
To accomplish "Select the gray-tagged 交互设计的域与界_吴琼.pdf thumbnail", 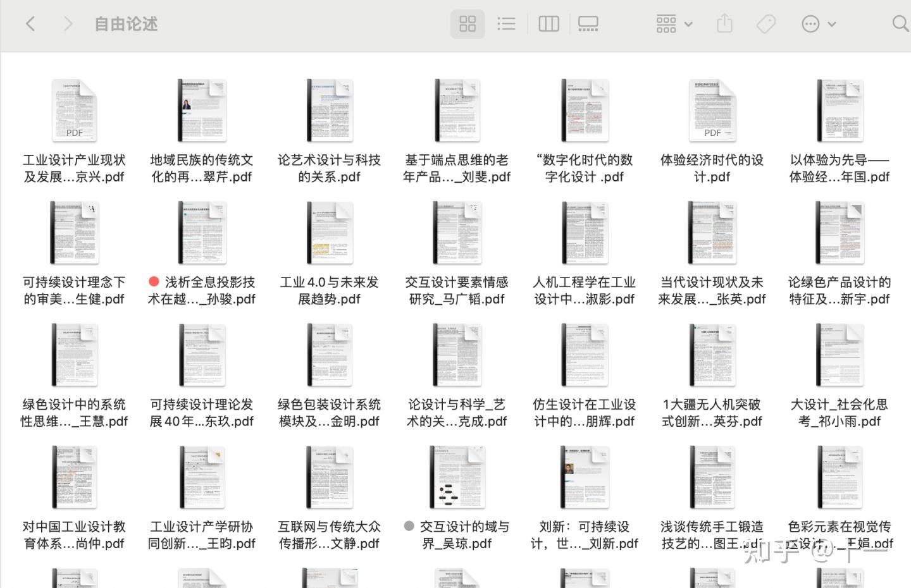I will pyautogui.click(x=457, y=477).
